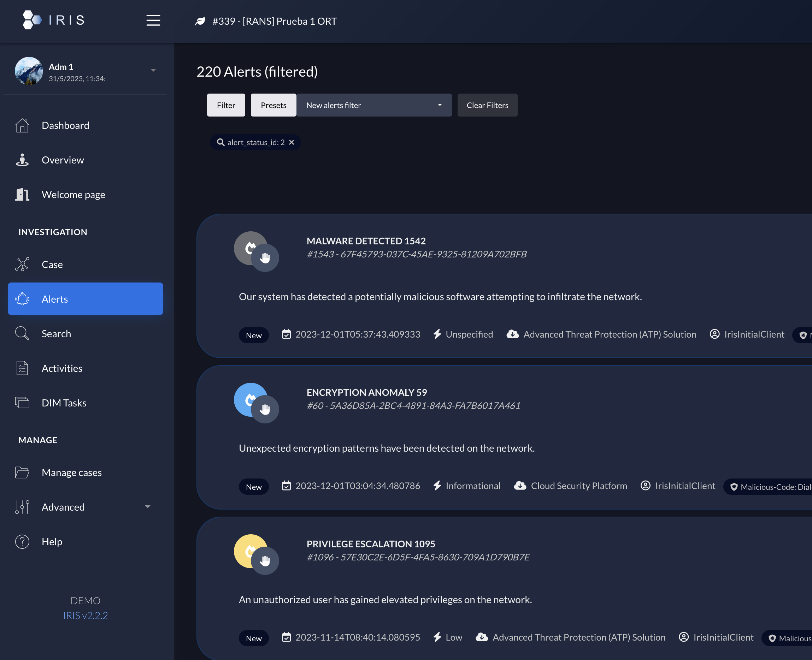The height and width of the screenshot is (660, 812).
Task: Click the IRIS logo icon
Action: 32,20
